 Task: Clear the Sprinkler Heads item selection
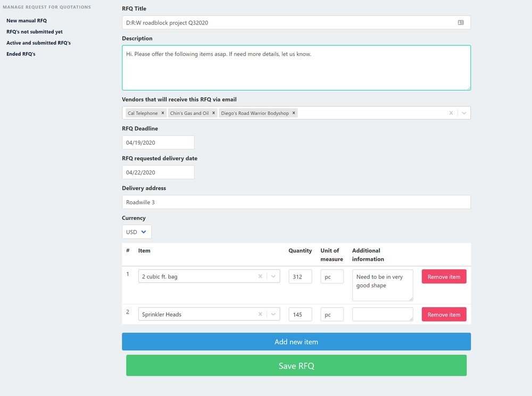[260, 314]
